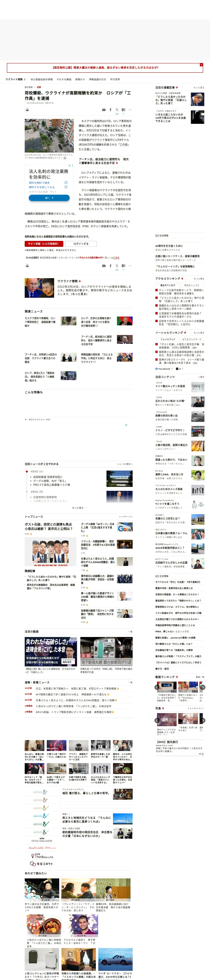Open the ellipsis menu below the article body

[130, 266]
